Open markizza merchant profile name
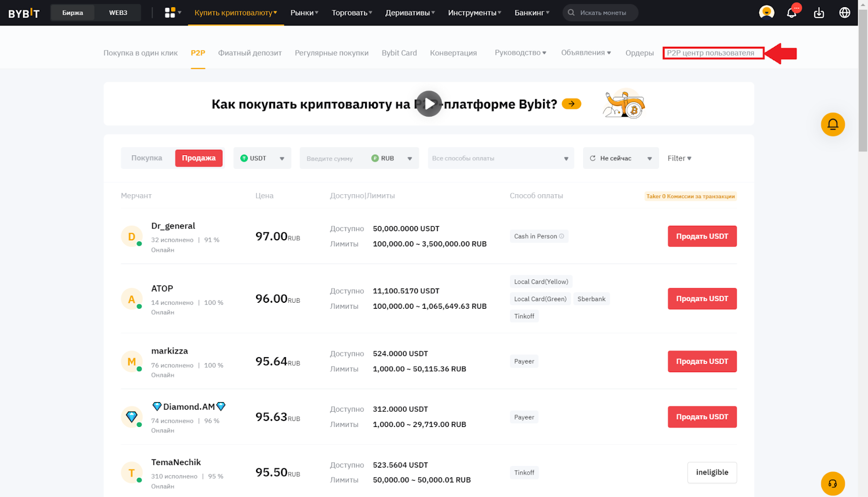 (169, 351)
